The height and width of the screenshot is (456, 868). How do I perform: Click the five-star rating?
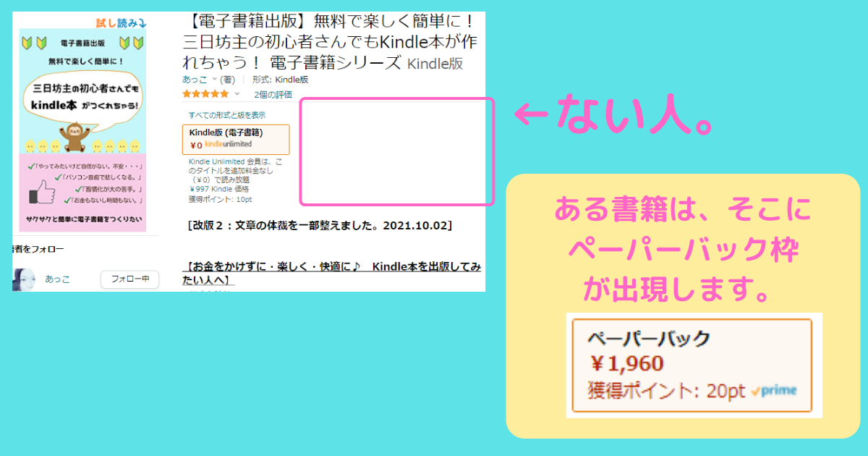206,94
